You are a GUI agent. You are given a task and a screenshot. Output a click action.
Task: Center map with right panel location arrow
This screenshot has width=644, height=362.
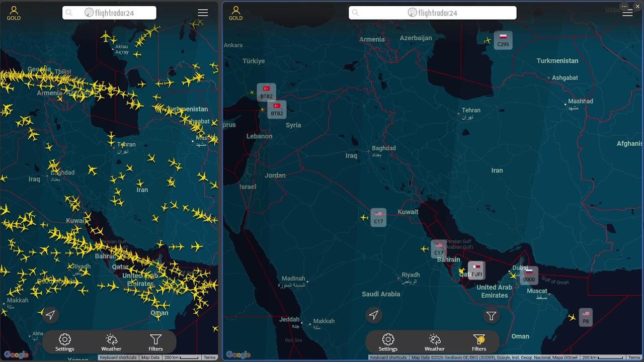click(373, 315)
